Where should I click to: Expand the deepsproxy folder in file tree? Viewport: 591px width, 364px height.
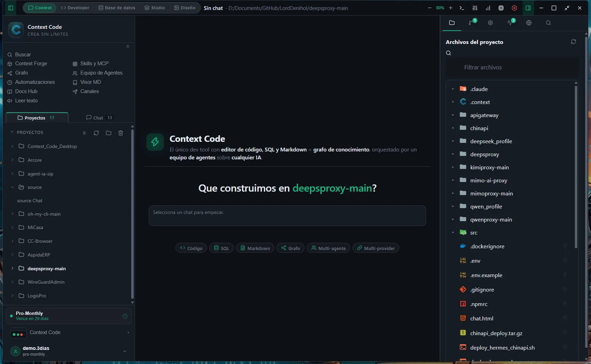tap(453, 154)
